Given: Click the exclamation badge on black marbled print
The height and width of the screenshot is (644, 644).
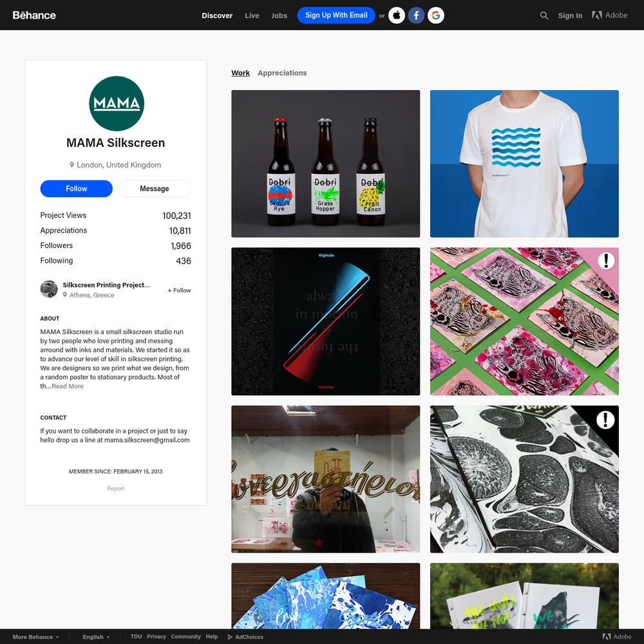Looking at the screenshot, I should tap(605, 420).
